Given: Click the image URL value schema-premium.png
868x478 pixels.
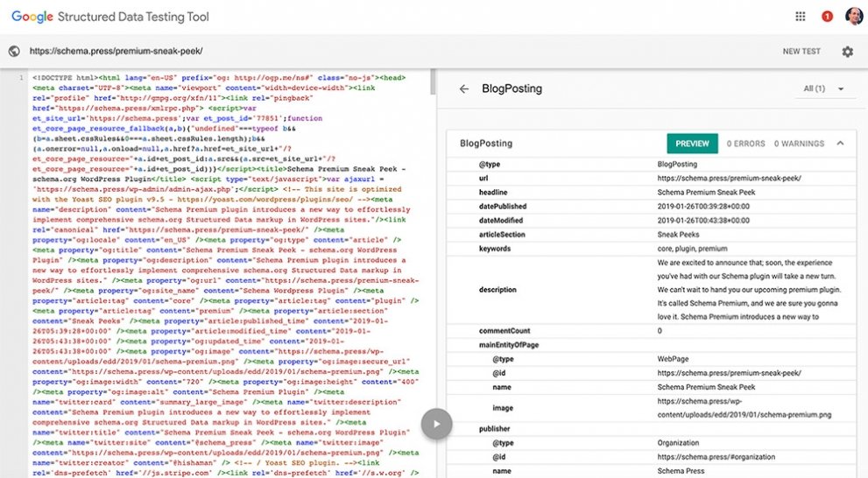Looking at the screenshot, I should (x=744, y=408).
